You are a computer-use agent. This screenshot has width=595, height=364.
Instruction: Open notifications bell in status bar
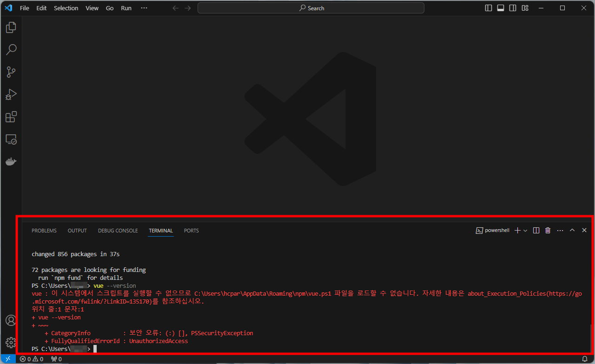click(585, 359)
